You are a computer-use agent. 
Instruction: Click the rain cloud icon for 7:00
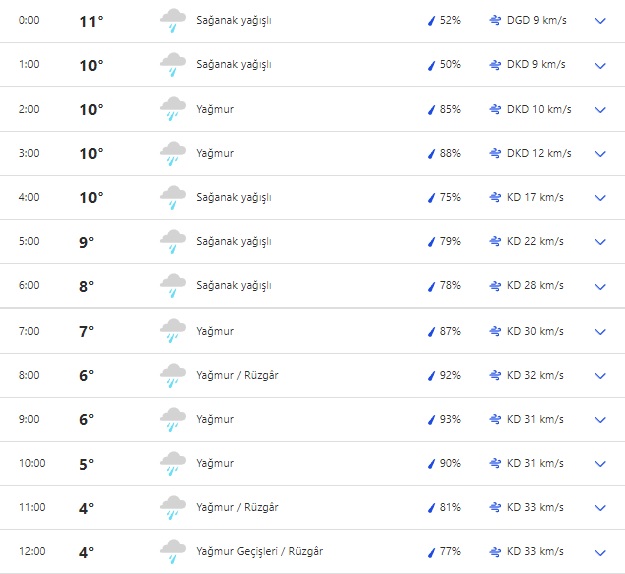pos(173,331)
